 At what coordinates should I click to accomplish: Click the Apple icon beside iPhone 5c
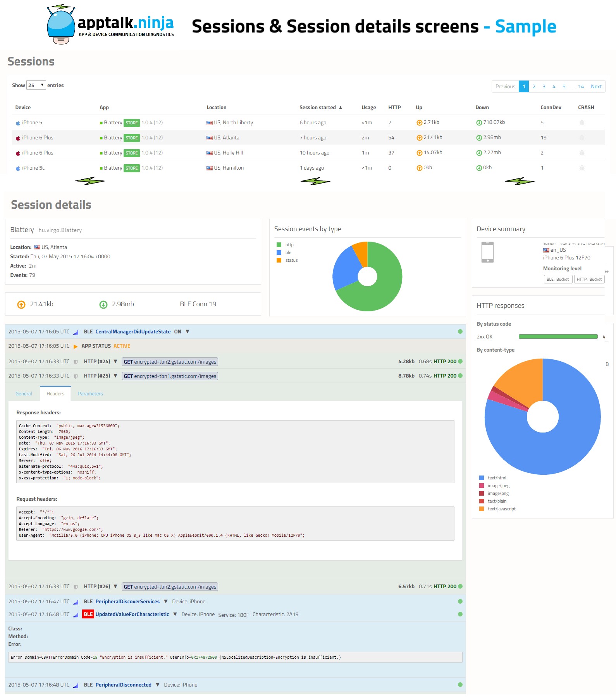pyautogui.click(x=18, y=168)
